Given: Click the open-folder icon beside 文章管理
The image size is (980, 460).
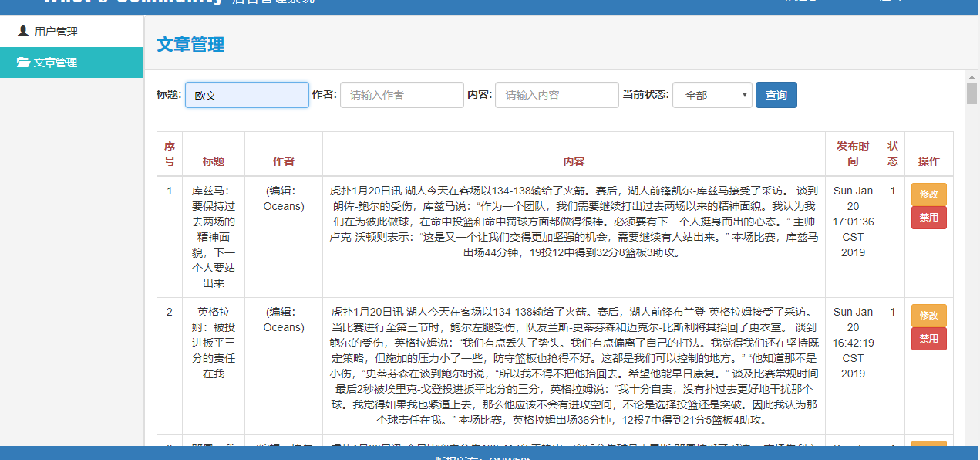Looking at the screenshot, I should pos(23,63).
